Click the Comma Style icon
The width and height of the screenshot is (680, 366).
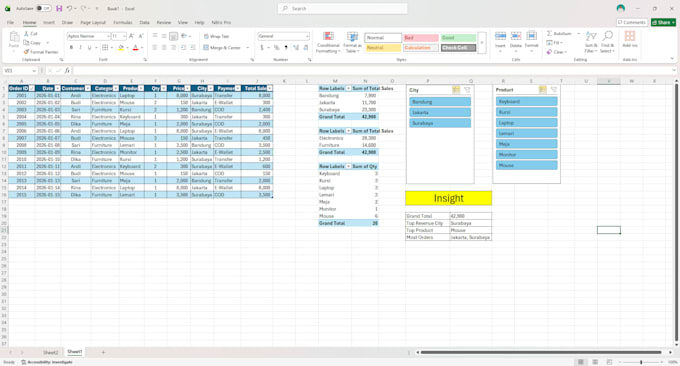tap(286, 47)
